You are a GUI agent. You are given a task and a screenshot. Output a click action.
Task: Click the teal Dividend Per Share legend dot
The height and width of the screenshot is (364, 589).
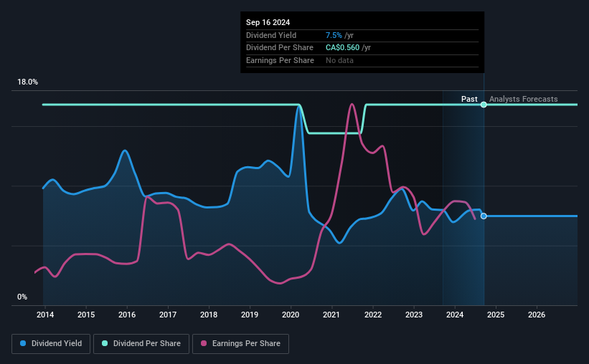(105, 343)
